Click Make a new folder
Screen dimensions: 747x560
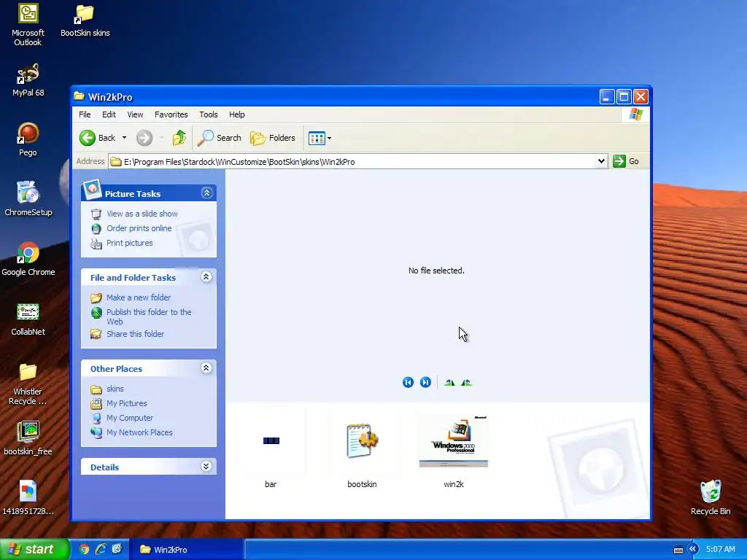click(x=139, y=297)
